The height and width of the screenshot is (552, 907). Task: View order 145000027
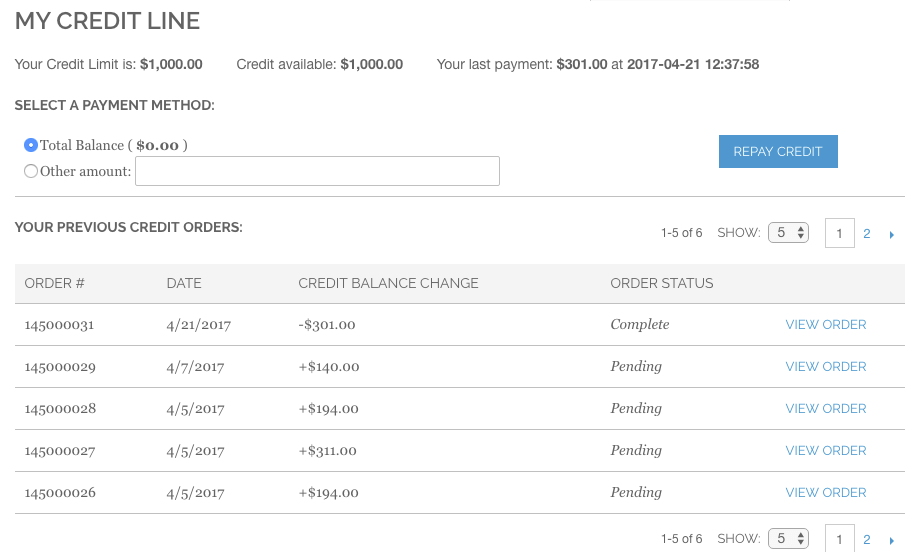pyautogui.click(x=825, y=451)
